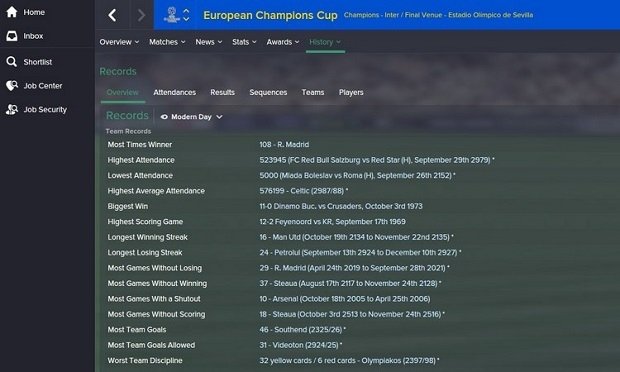
Task: Go forward with the right arrow
Action: [141, 15]
